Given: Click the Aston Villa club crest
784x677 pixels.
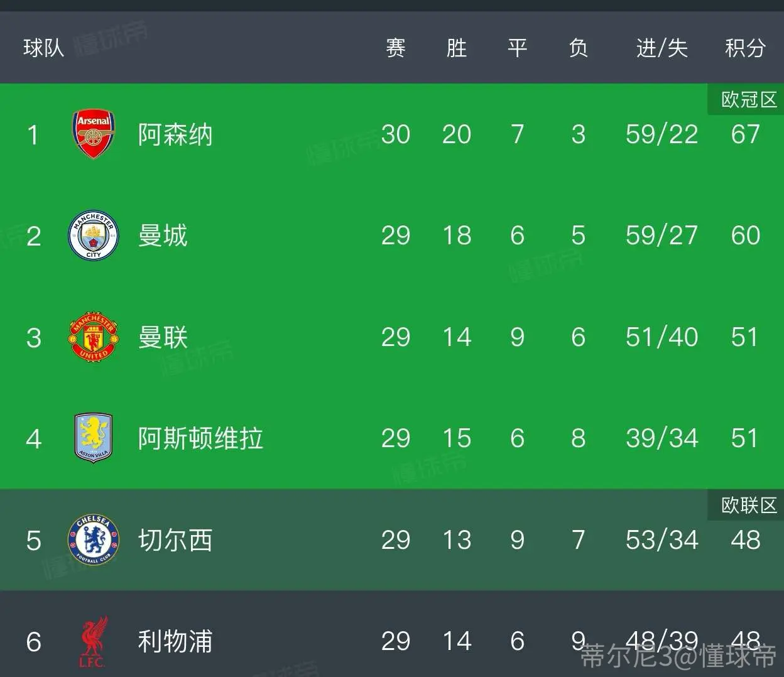Looking at the screenshot, I should tap(93, 438).
